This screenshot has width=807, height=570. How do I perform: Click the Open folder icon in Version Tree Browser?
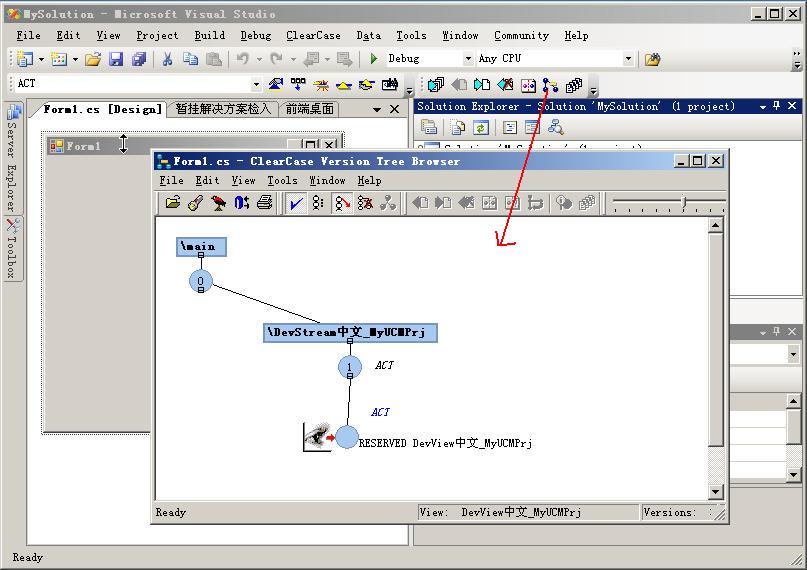(x=173, y=203)
